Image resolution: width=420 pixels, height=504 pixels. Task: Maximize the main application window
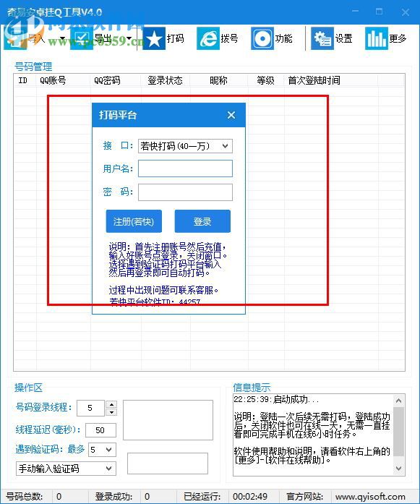pyautogui.click(x=380, y=12)
